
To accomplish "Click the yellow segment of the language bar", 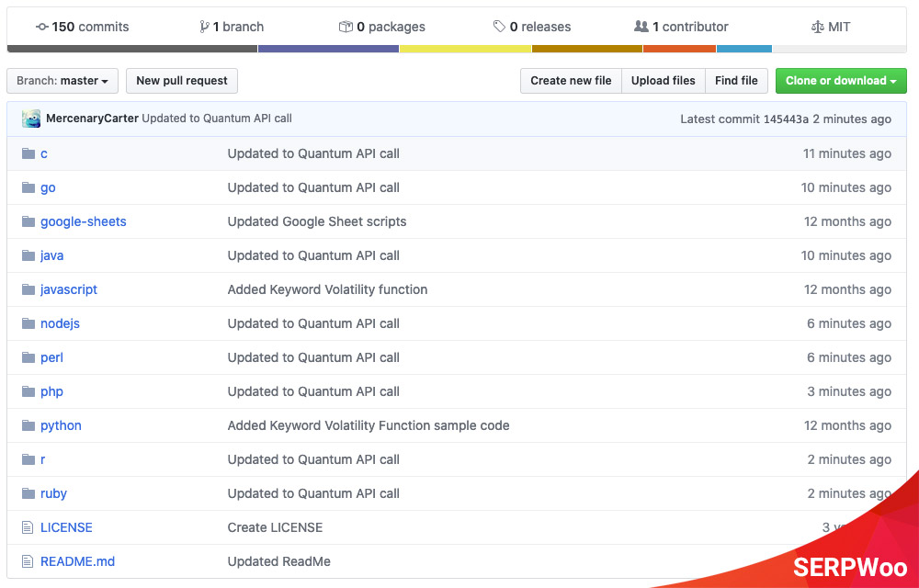I will tap(464, 48).
